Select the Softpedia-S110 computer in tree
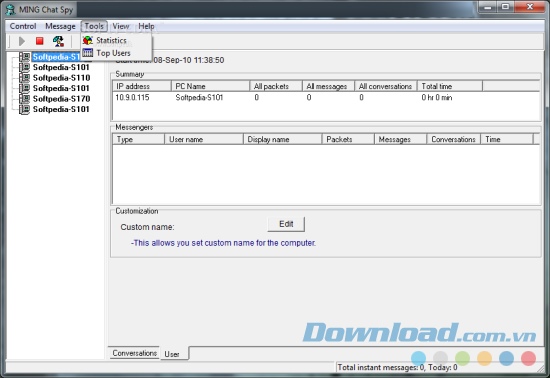The height and width of the screenshot is (378, 550). click(61, 77)
